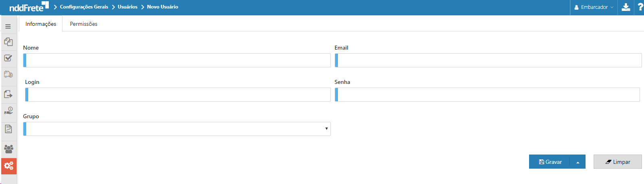644x184 pixels.
Task: Toggle the hamburger menu in the sidebar
Action: [x=8, y=27]
